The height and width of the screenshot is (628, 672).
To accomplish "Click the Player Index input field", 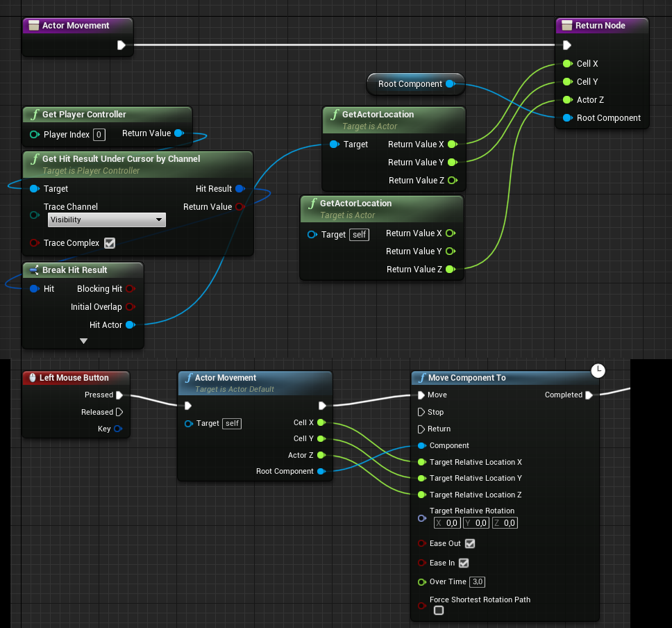I will pyautogui.click(x=99, y=135).
